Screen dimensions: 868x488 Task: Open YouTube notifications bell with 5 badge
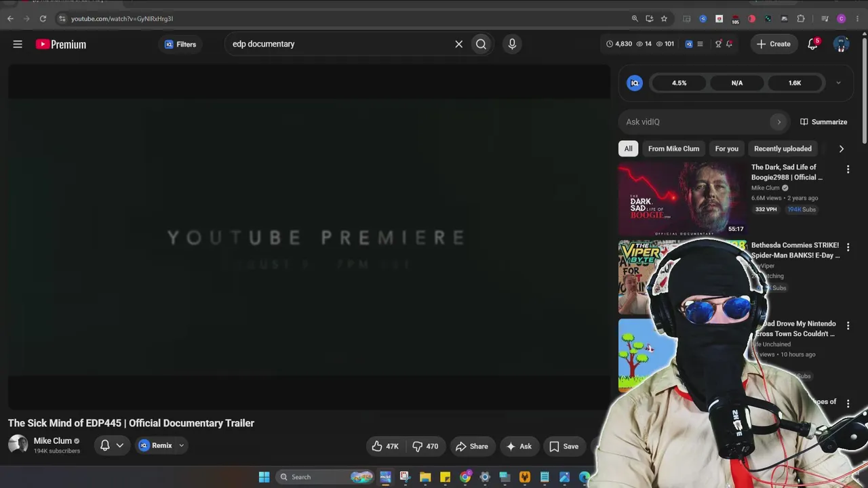(x=813, y=44)
